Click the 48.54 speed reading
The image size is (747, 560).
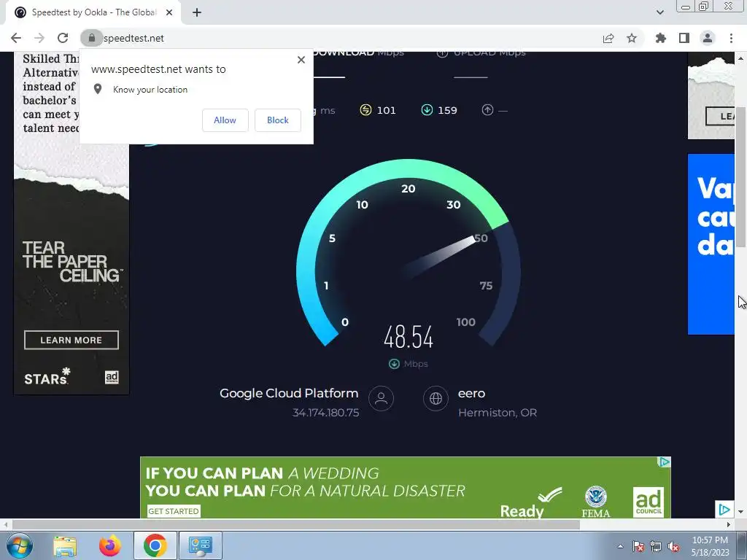pyautogui.click(x=409, y=337)
